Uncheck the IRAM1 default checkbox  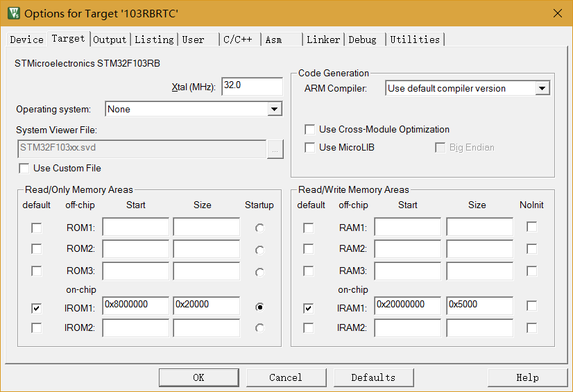pos(309,308)
